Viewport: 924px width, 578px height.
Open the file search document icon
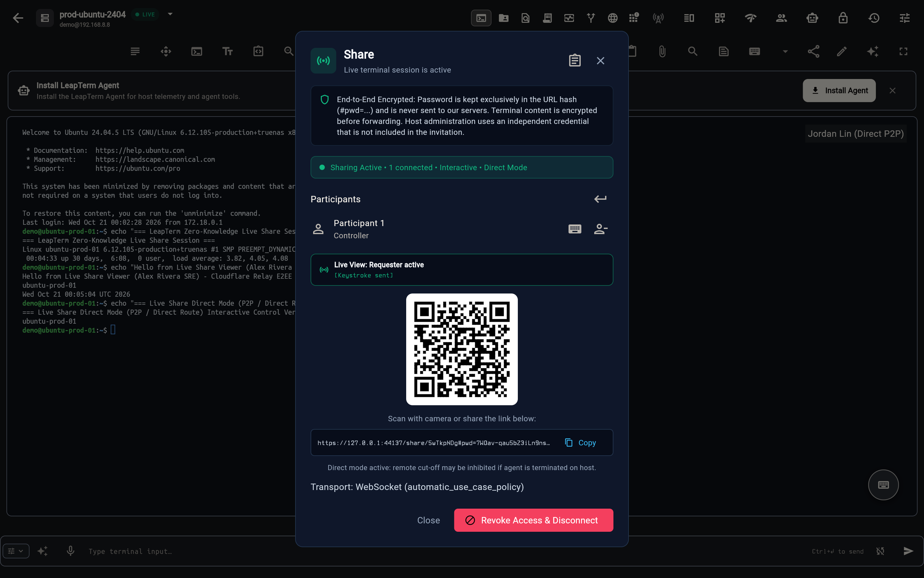point(526,18)
